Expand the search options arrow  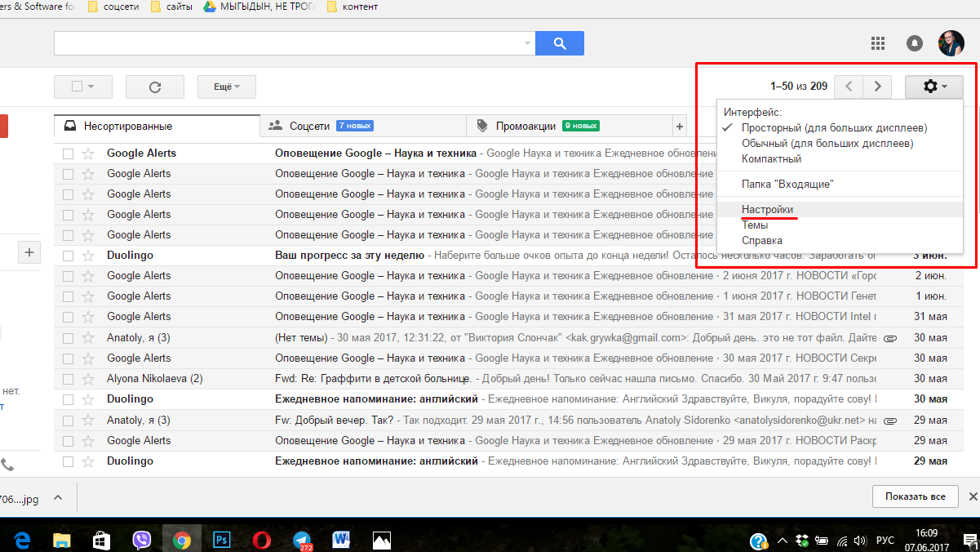click(x=526, y=43)
